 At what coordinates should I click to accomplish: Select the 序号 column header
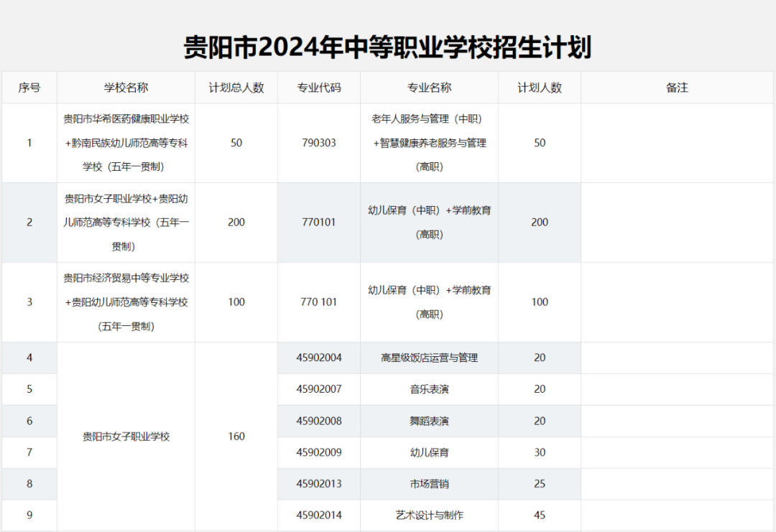coord(29,88)
